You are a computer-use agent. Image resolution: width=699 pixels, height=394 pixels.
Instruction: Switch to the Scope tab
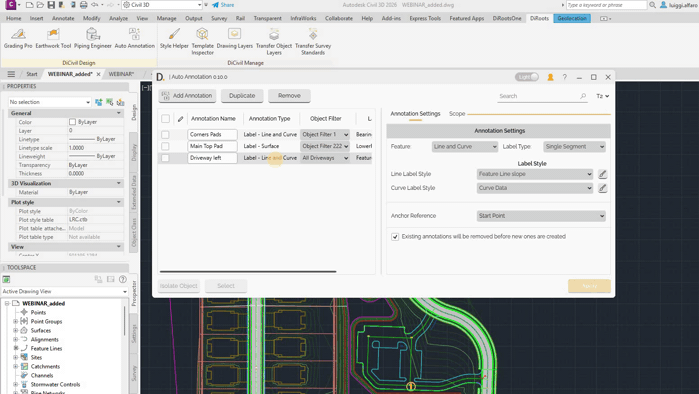point(457,114)
